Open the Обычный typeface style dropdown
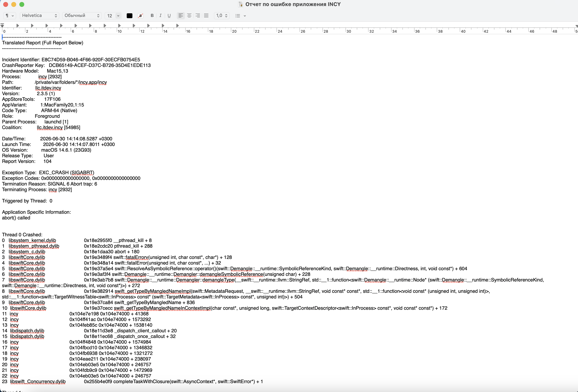 click(82, 16)
